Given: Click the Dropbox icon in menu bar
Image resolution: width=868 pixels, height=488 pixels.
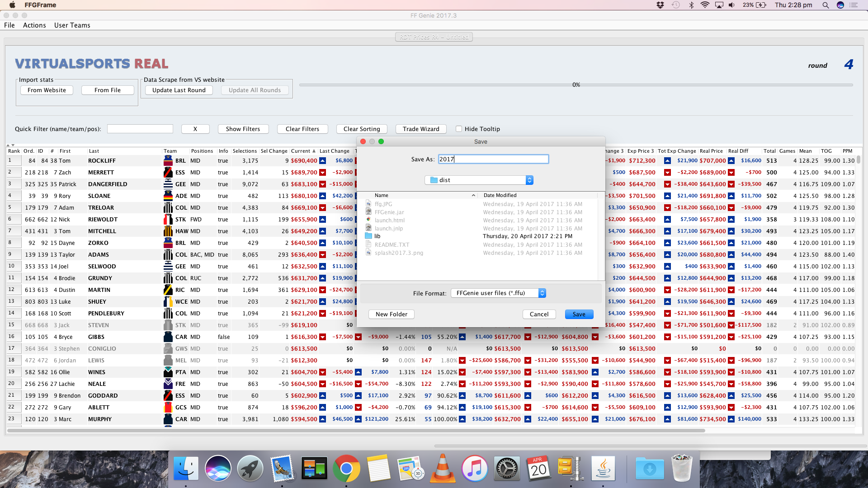Looking at the screenshot, I should tap(660, 5).
